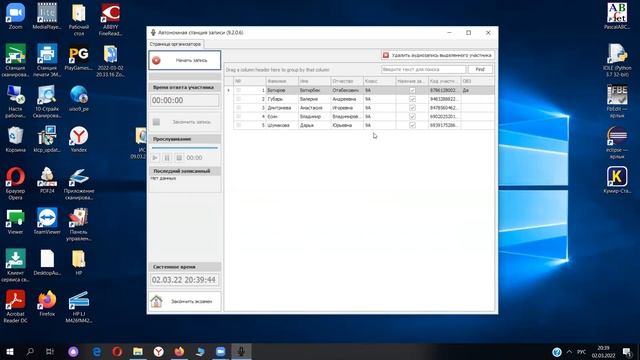Click the Закончить экзамен button
The image size is (640, 360).
(184, 301)
